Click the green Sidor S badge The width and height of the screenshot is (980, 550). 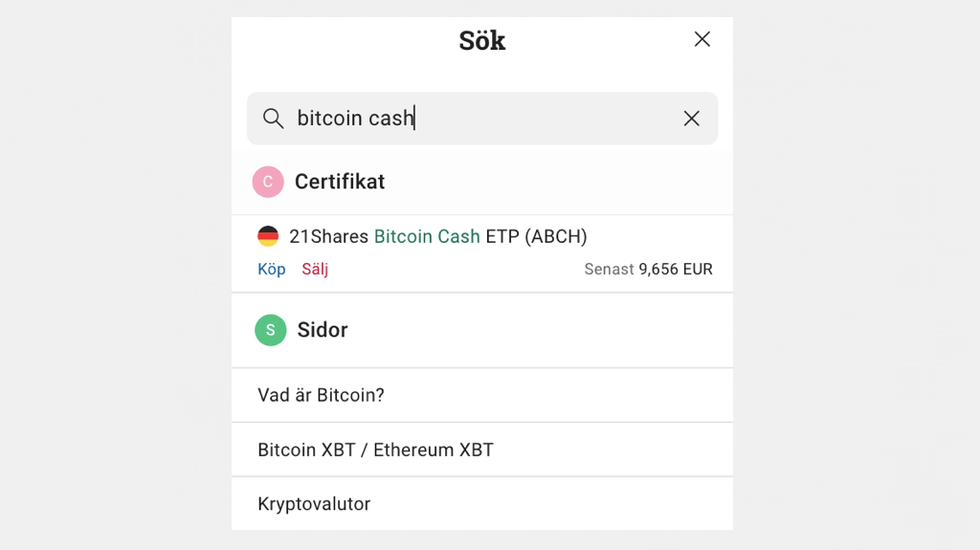point(271,330)
